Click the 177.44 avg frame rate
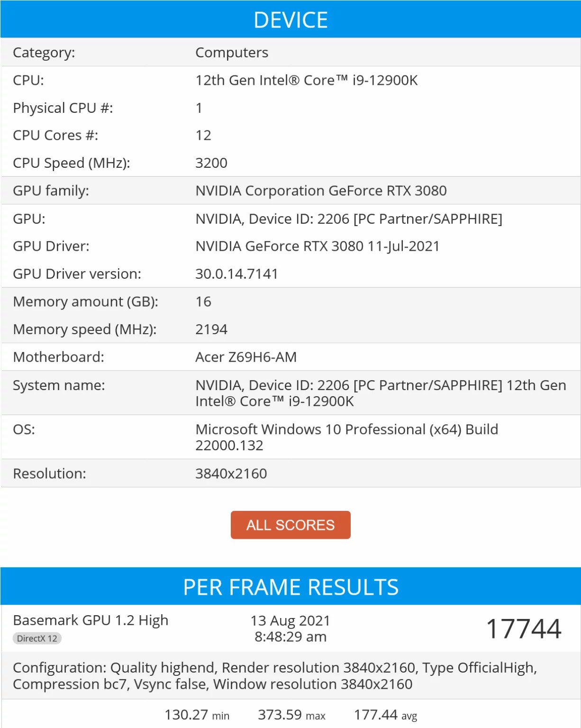The height and width of the screenshot is (728, 581). click(385, 715)
